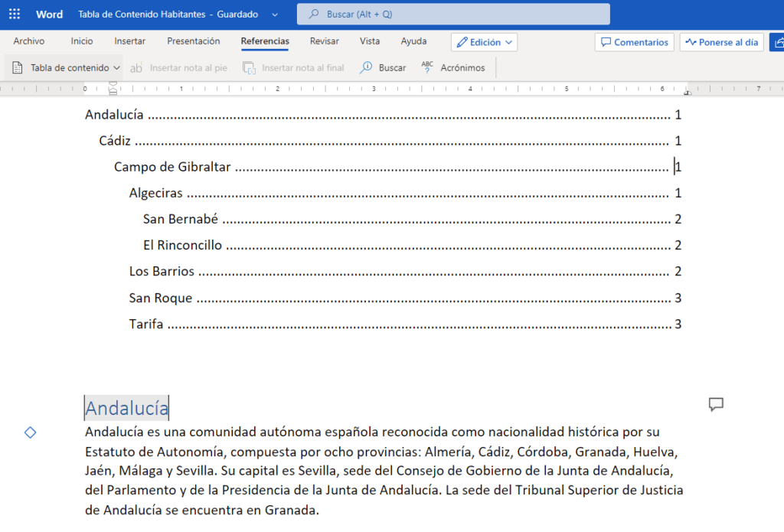
Task: Open the document title dropdown arrow
Action: (274, 14)
